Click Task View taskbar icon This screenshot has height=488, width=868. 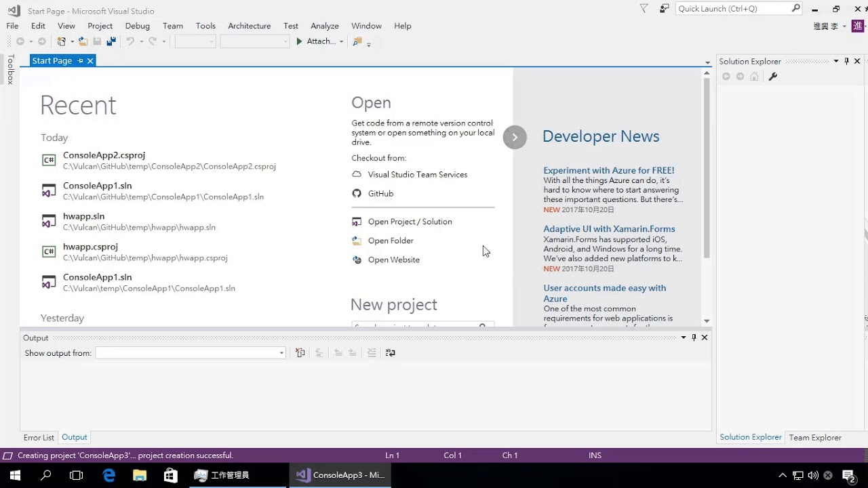(77, 475)
